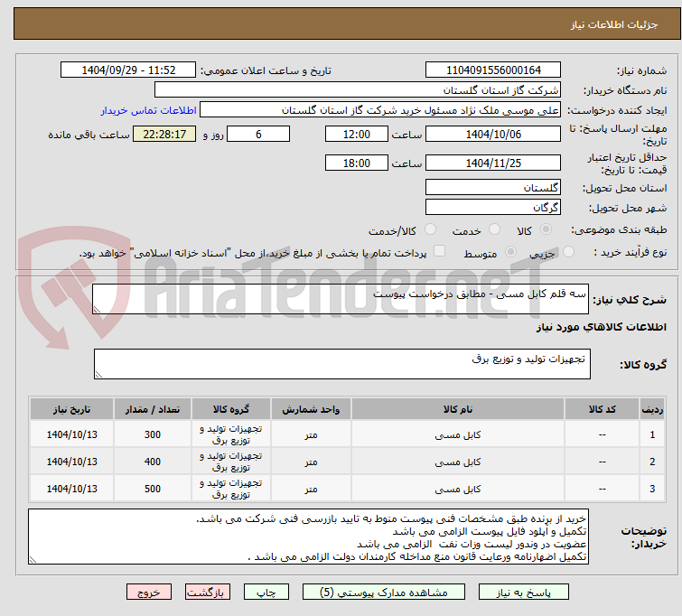This screenshot has width=682, height=616.
Task: Click the delivery city field گرگان
Action: click(x=493, y=207)
